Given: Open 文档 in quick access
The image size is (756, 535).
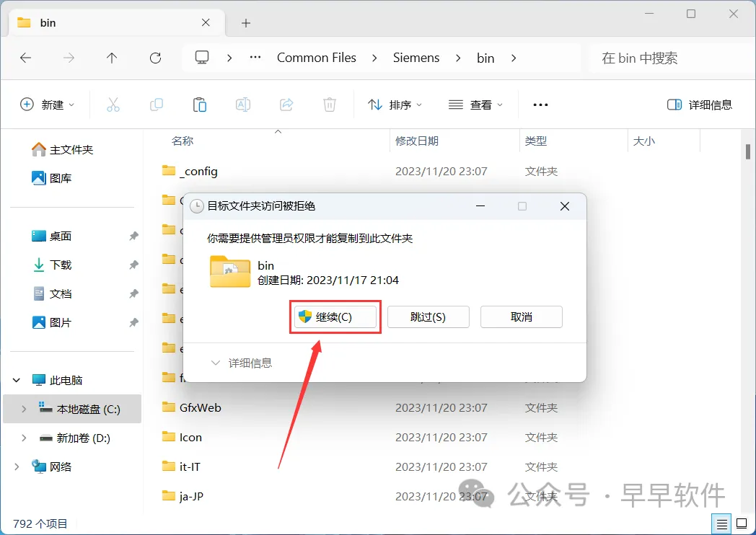Looking at the screenshot, I should click(x=61, y=293).
